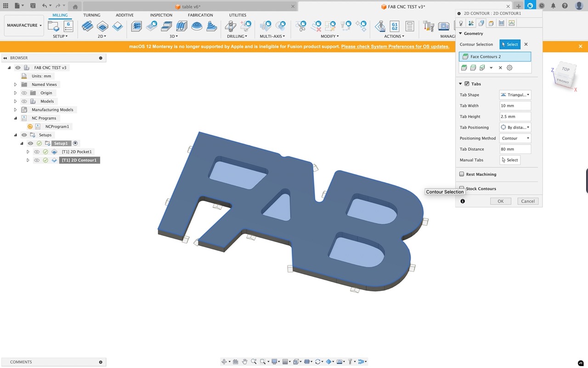
Task: Open the Tab Positioning dropdown
Action: click(x=515, y=127)
